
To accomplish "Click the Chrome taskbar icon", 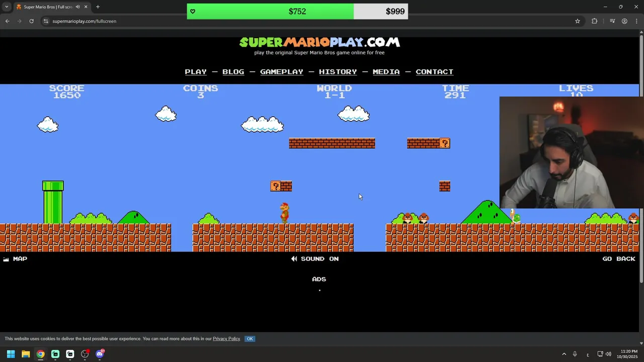I will pos(40,354).
